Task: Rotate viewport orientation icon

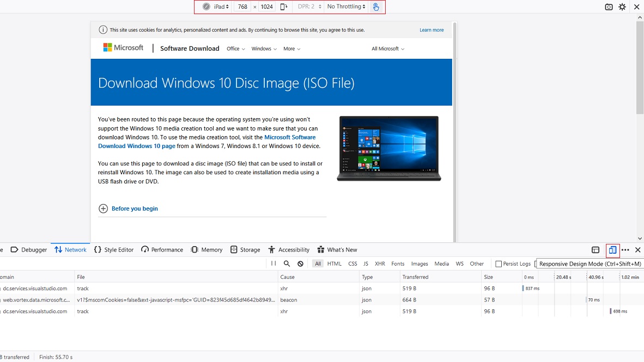Action: 283,7
